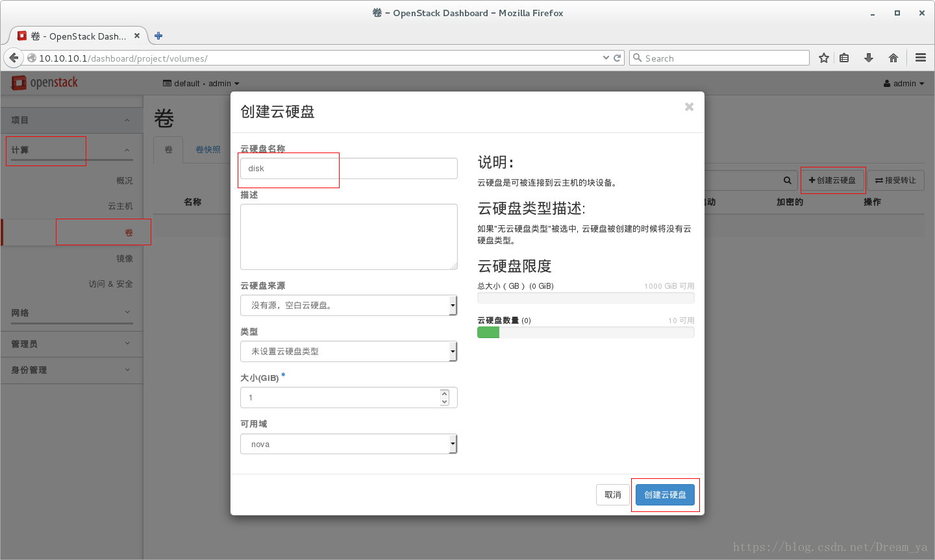935x560 pixels.
Task: Click the 大小(GiB) number field
Action: pyautogui.click(x=349, y=397)
